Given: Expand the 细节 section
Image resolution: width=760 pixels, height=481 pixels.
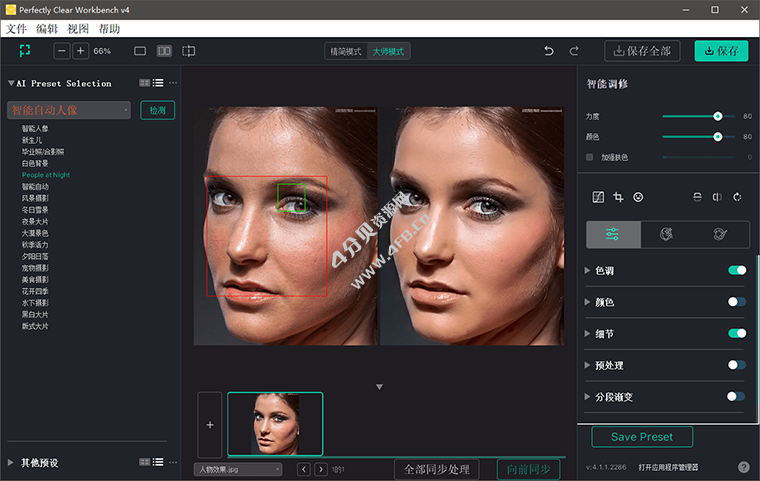Looking at the screenshot, I should point(587,333).
